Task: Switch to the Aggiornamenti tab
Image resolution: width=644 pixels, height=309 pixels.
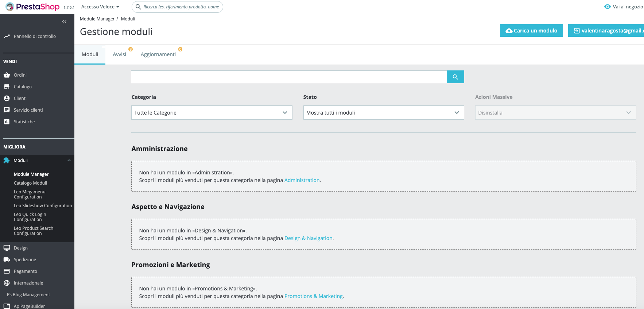Action: click(158, 54)
